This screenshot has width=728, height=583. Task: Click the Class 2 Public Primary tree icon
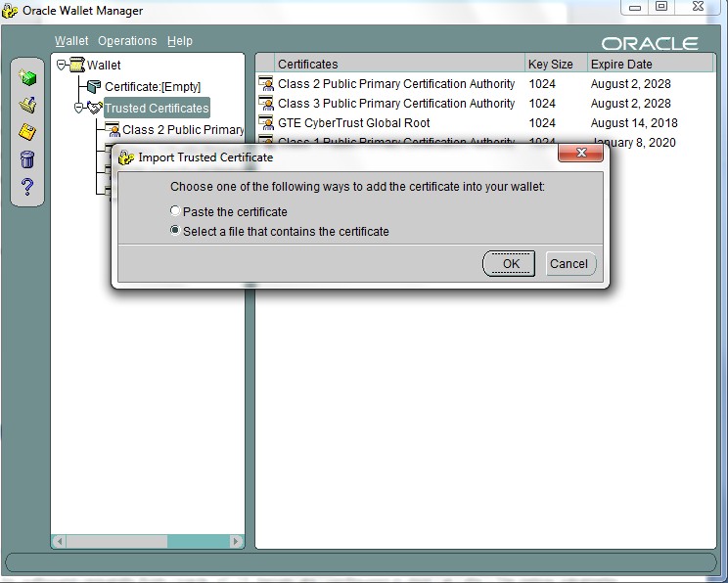pos(113,129)
